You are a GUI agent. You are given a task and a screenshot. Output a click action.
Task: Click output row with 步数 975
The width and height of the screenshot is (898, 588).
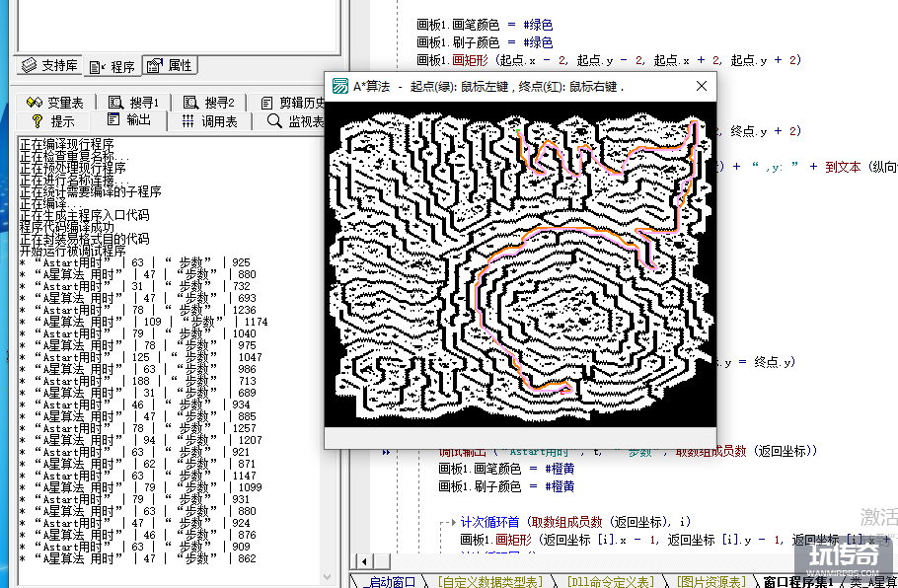138,346
